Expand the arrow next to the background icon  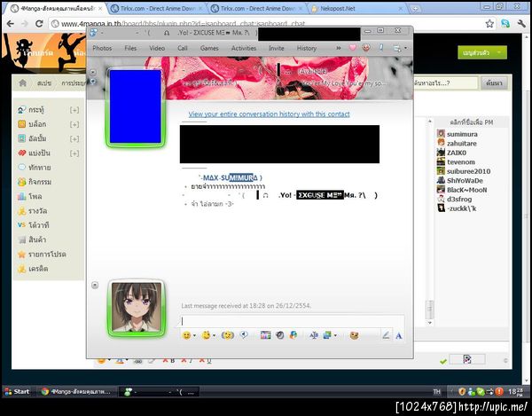point(335,335)
